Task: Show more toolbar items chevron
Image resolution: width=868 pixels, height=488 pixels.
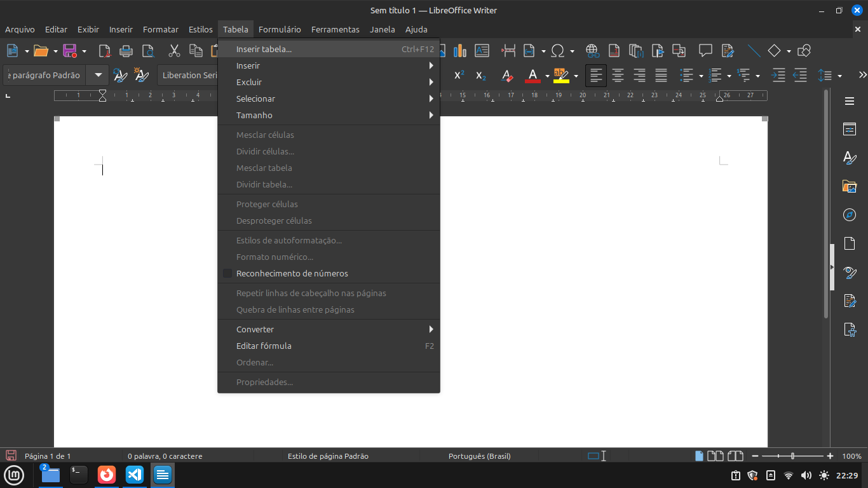Action: click(862, 76)
